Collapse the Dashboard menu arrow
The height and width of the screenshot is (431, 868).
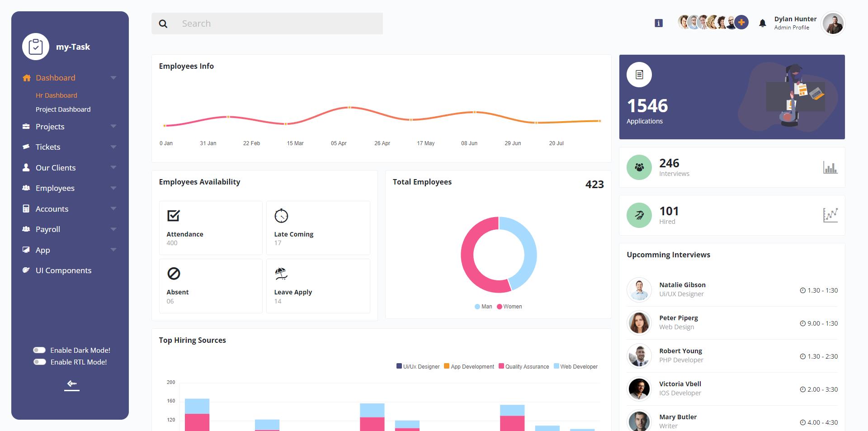[x=113, y=78]
